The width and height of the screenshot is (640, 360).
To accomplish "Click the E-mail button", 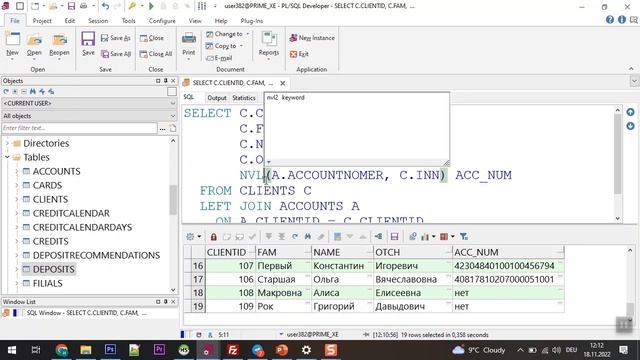I will 220,58.
